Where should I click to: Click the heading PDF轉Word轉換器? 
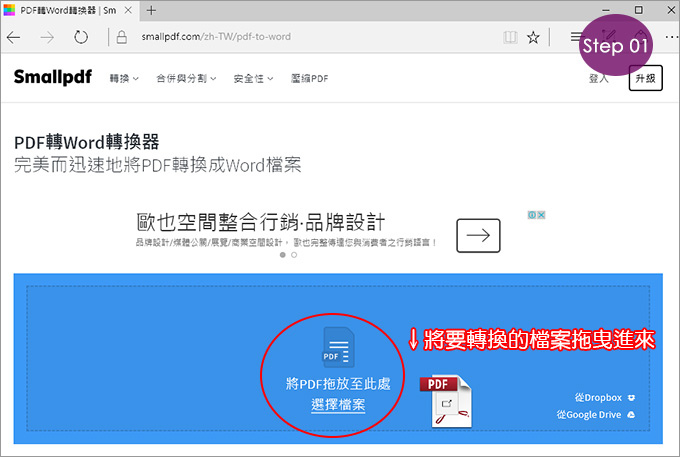click(87, 142)
